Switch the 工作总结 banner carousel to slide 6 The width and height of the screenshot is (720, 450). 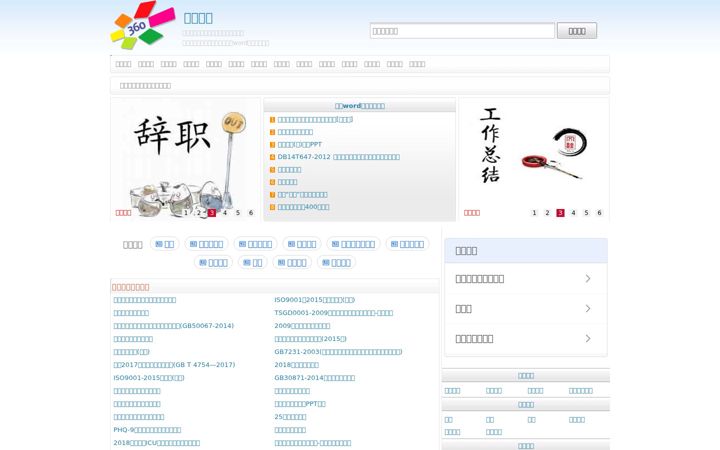tap(599, 213)
